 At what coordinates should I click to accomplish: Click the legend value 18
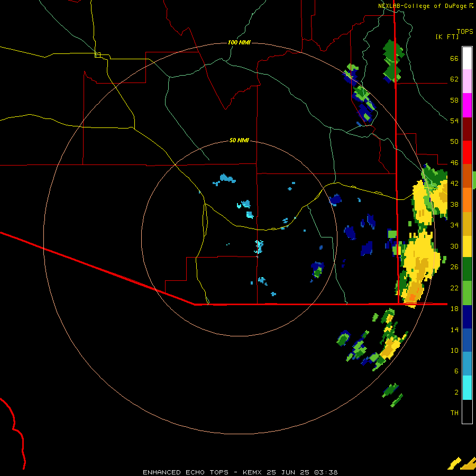[x=454, y=309]
